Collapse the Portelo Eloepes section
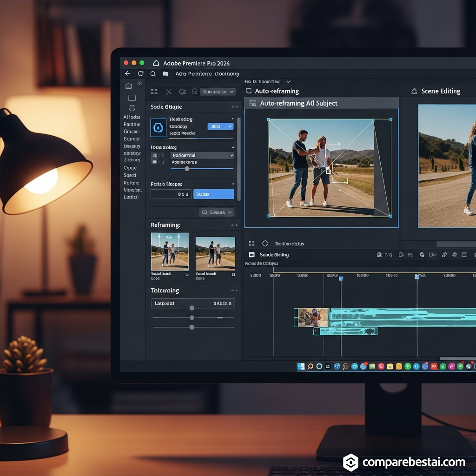 [x=233, y=184]
